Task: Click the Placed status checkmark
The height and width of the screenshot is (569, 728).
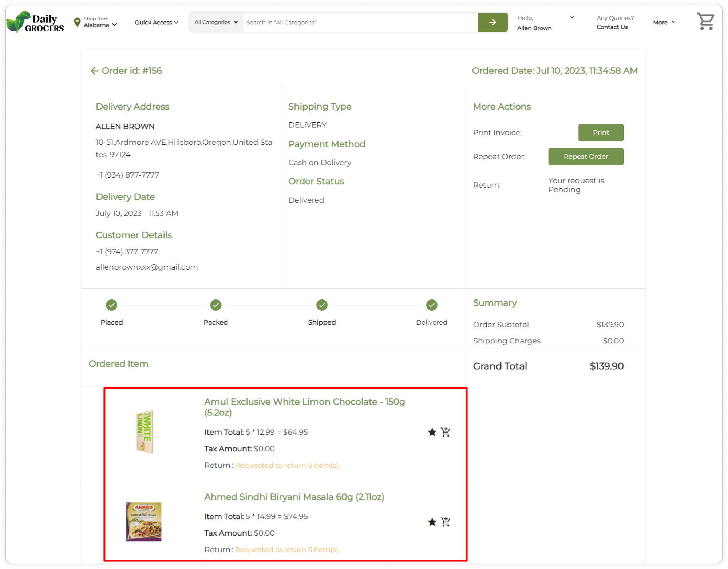Action: [x=111, y=305]
